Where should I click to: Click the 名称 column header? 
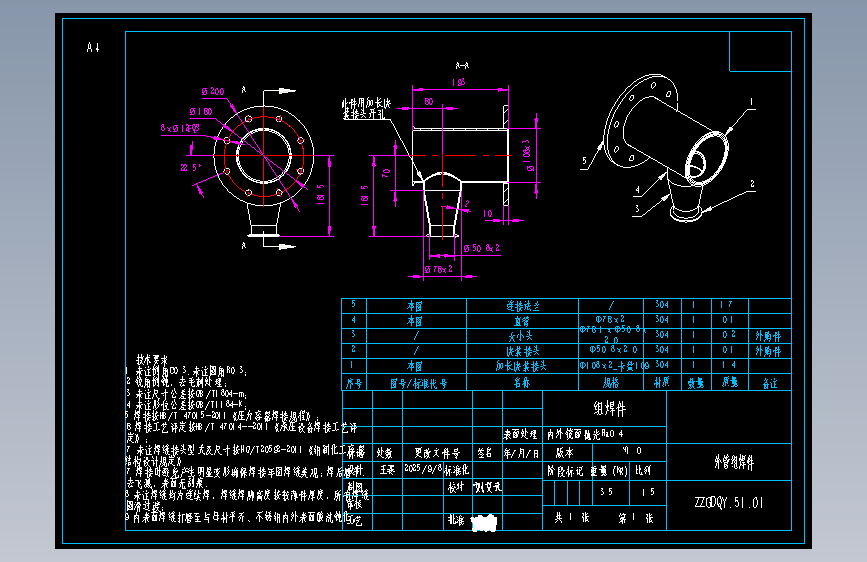coord(521,383)
